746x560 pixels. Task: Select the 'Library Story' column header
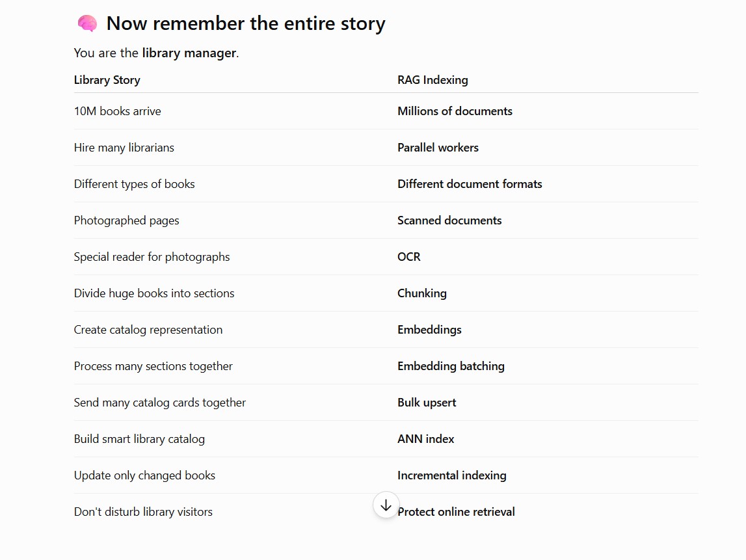point(107,80)
